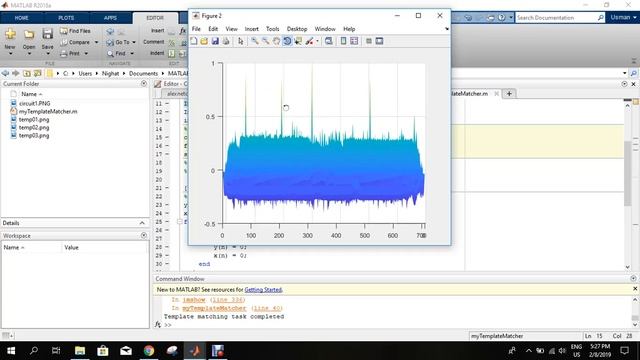Toggle the Zoom Out tool in Figure 2

click(266, 41)
